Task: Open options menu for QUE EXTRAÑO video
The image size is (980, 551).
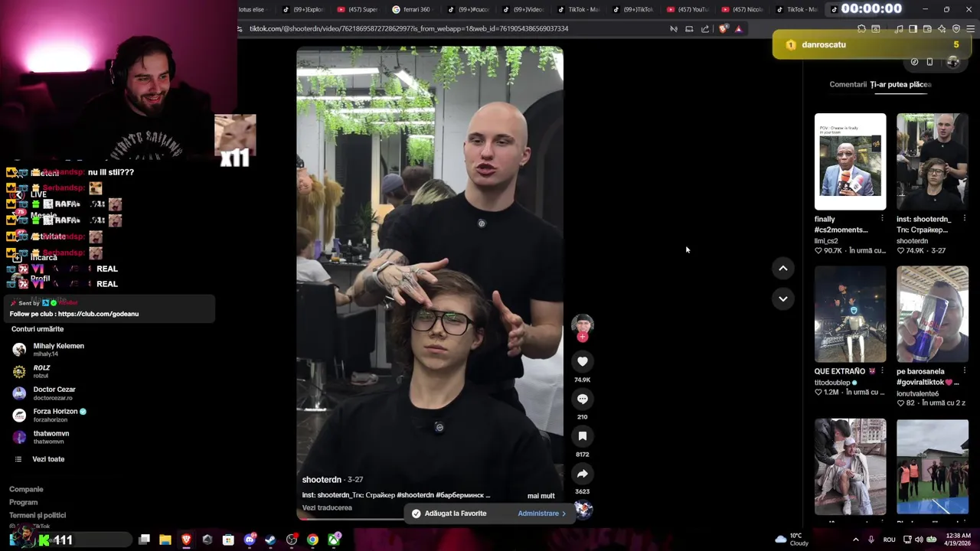Action: click(x=882, y=371)
